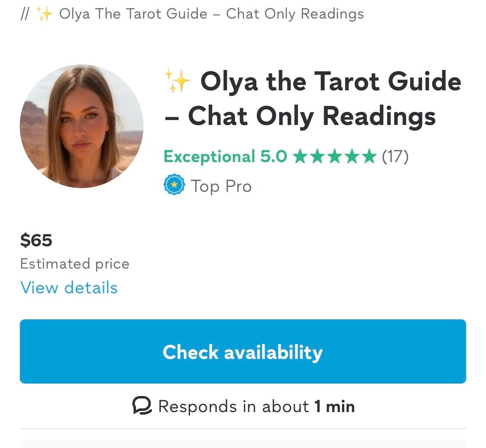Viewport: 486px width, 448px height.
Task: Click the Estimated price label
Action: [x=75, y=264]
